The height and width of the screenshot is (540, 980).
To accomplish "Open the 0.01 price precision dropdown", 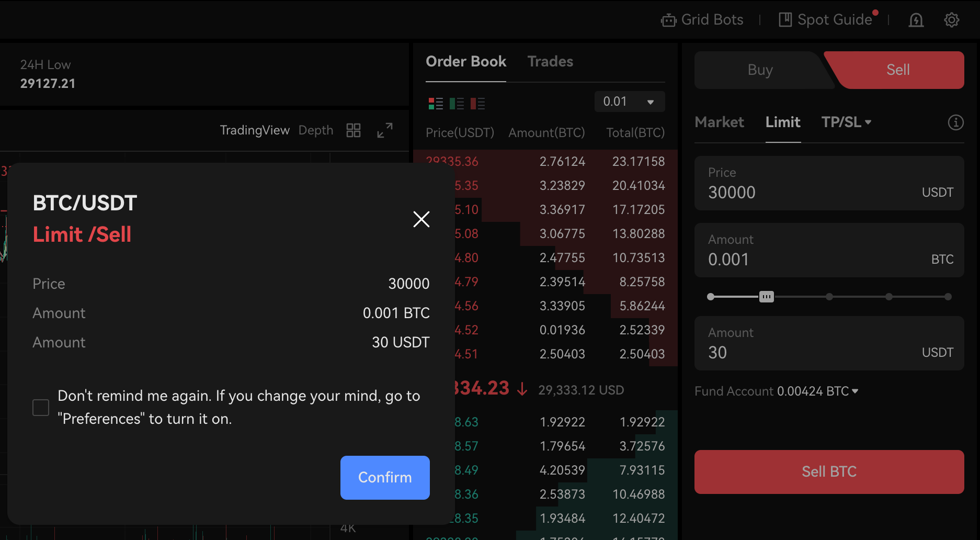I will point(629,102).
